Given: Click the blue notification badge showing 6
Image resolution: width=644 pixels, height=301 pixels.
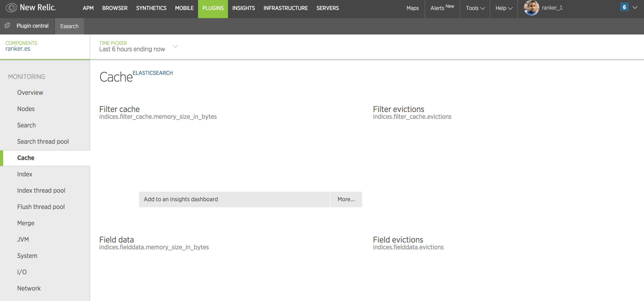Looking at the screenshot, I should pyautogui.click(x=624, y=7).
